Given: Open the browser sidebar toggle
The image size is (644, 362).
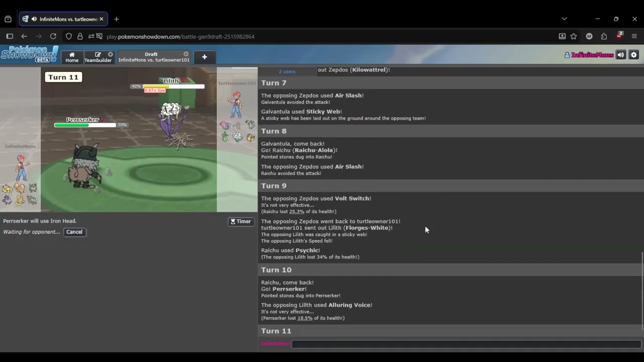Looking at the screenshot, I should (9, 36).
